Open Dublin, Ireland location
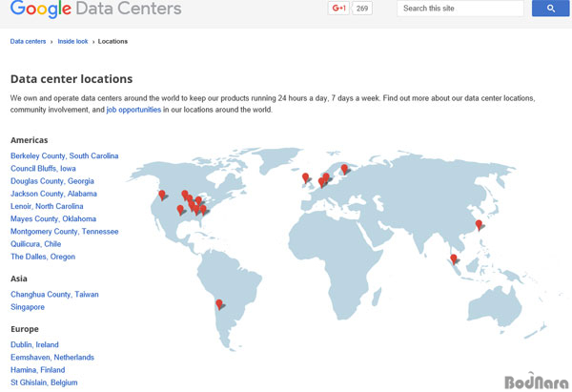Image resolution: width=572 pixels, height=392 pixels. [34, 344]
